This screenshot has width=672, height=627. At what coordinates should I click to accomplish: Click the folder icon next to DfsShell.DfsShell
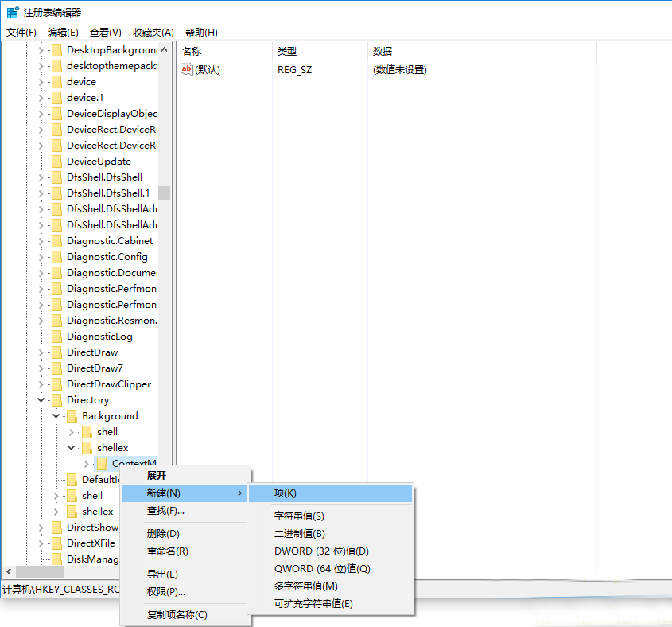pyautogui.click(x=56, y=177)
